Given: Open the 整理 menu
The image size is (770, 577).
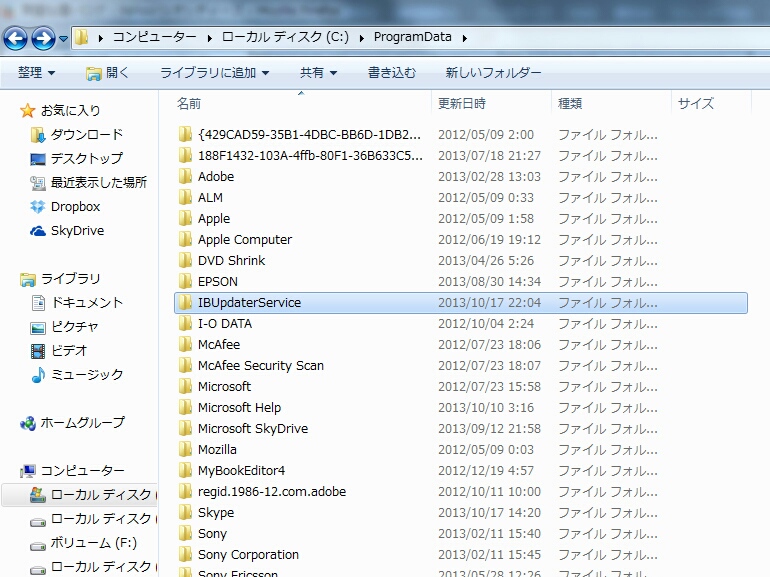Looking at the screenshot, I should [36, 73].
